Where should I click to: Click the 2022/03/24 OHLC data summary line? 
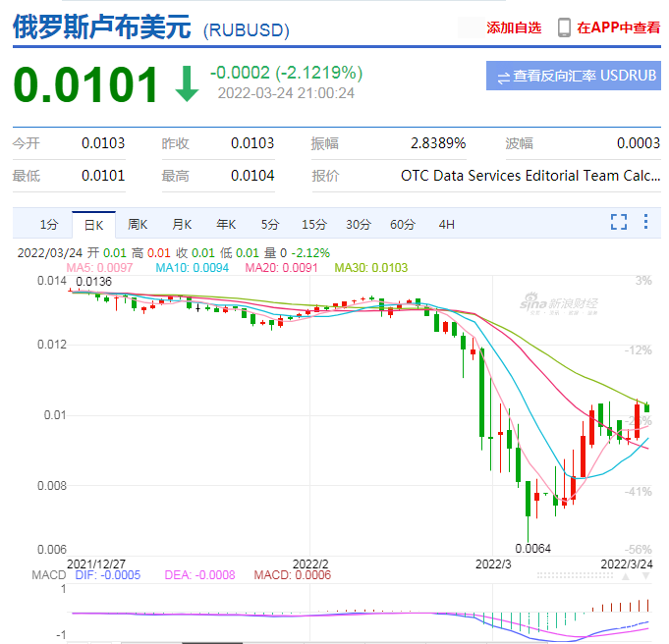[x=173, y=253]
